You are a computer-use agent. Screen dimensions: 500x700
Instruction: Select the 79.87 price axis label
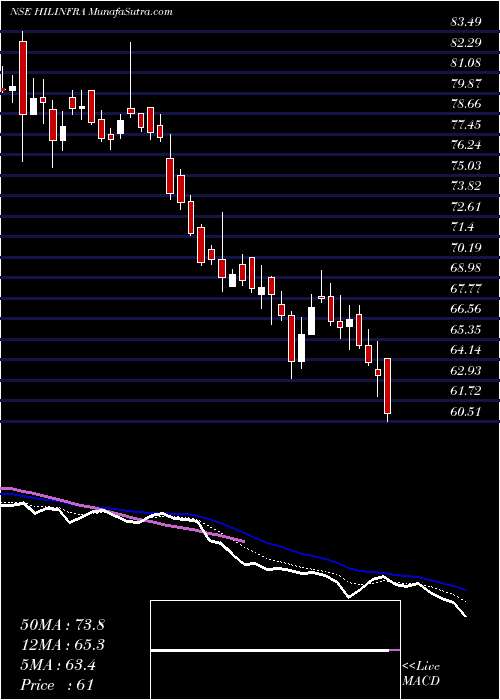[466, 84]
